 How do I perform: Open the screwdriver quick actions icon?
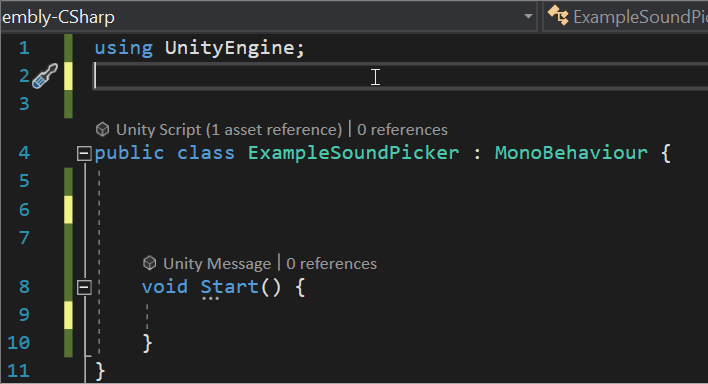[x=45, y=76]
